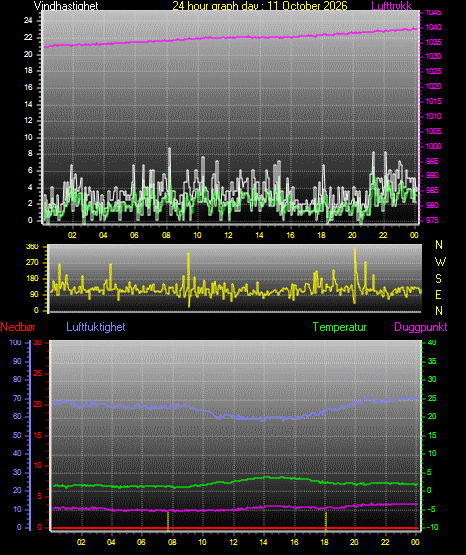Click the 24 hour graph date title

[x=260, y=6]
